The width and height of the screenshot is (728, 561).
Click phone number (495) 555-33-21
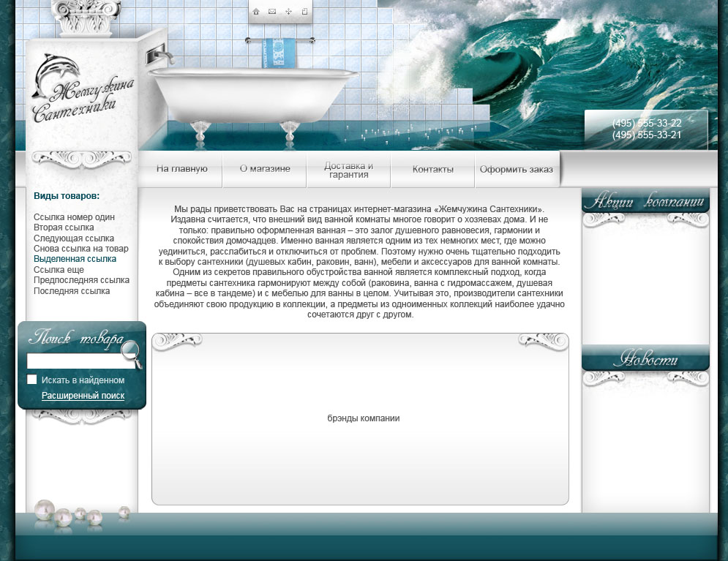[647, 135]
